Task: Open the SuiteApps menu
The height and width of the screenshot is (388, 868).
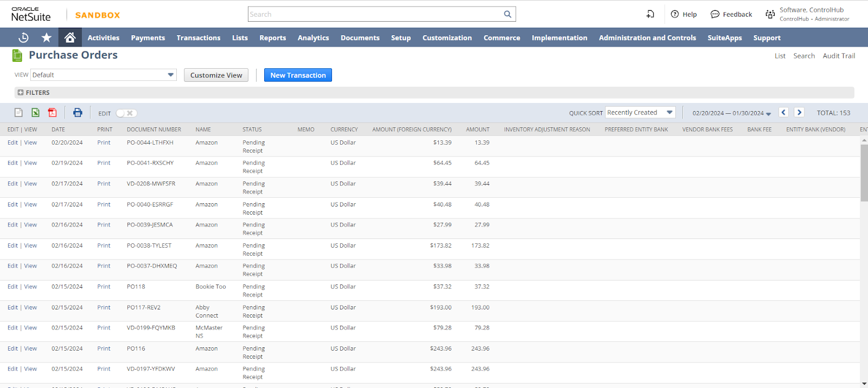Action: point(725,37)
